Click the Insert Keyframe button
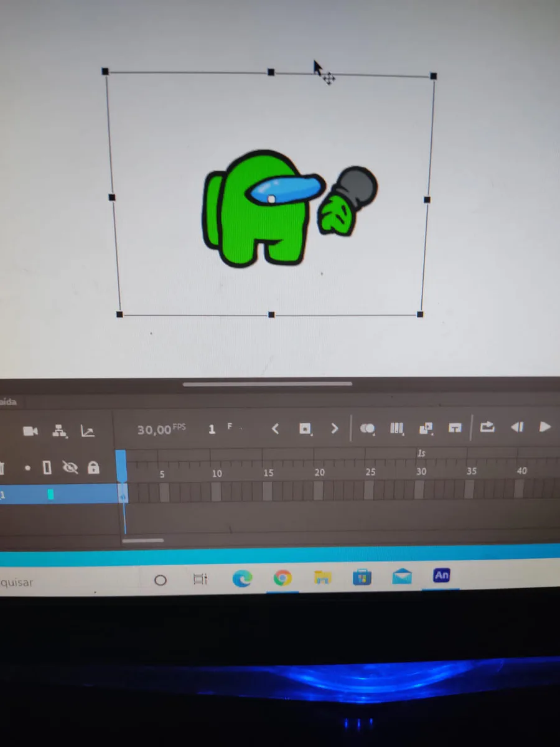The image size is (560, 747). (305, 429)
